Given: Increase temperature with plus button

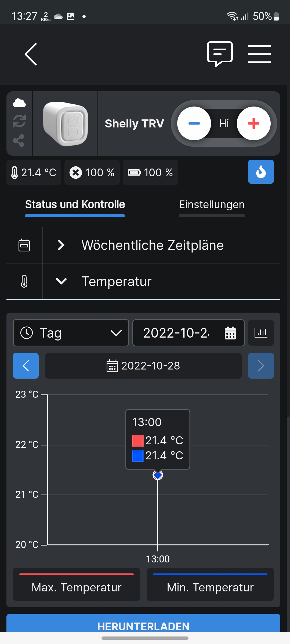Looking at the screenshot, I should [253, 123].
